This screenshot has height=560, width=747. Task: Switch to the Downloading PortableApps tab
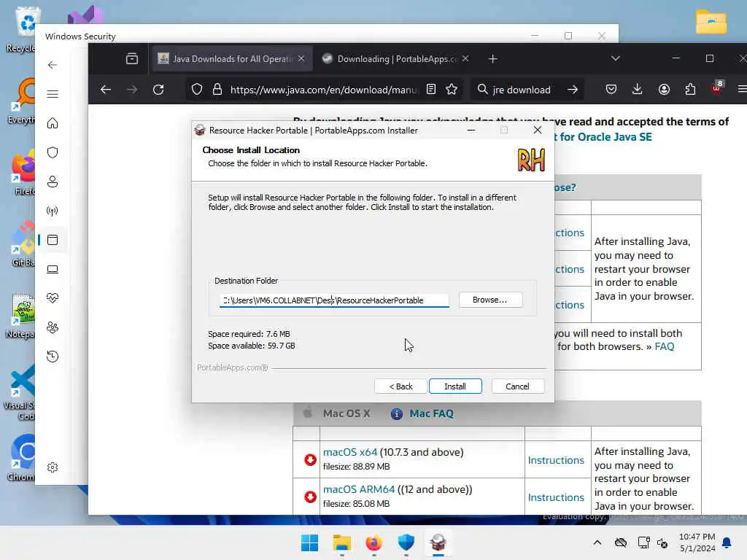click(395, 58)
